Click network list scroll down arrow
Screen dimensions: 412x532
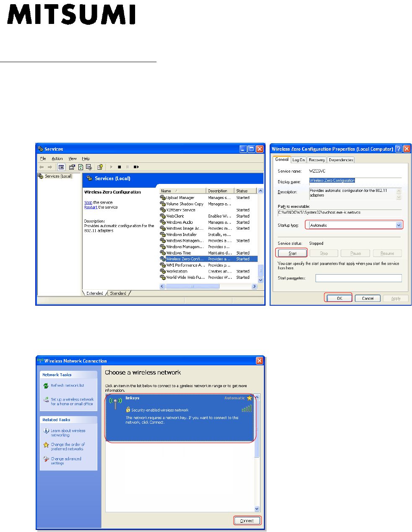coord(257,509)
